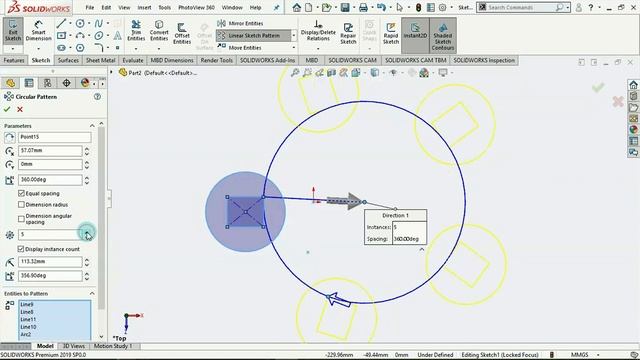Click the Home icon in title bar
640x360 pixels.
pos(297,7)
